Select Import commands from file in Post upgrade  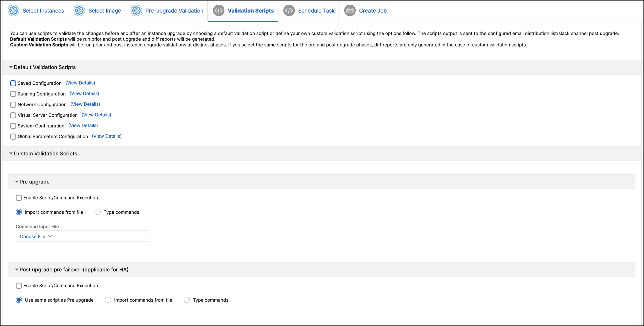point(108,300)
